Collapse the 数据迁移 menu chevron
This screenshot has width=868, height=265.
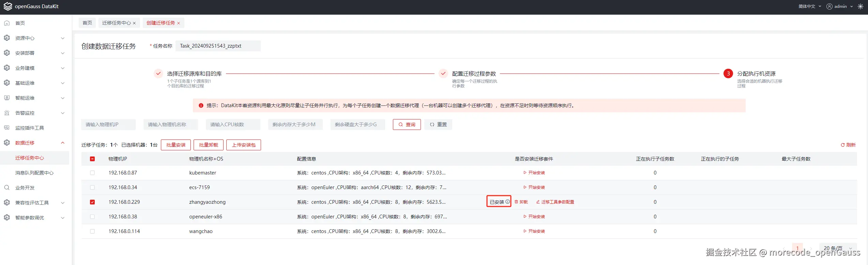click(63, 143)
